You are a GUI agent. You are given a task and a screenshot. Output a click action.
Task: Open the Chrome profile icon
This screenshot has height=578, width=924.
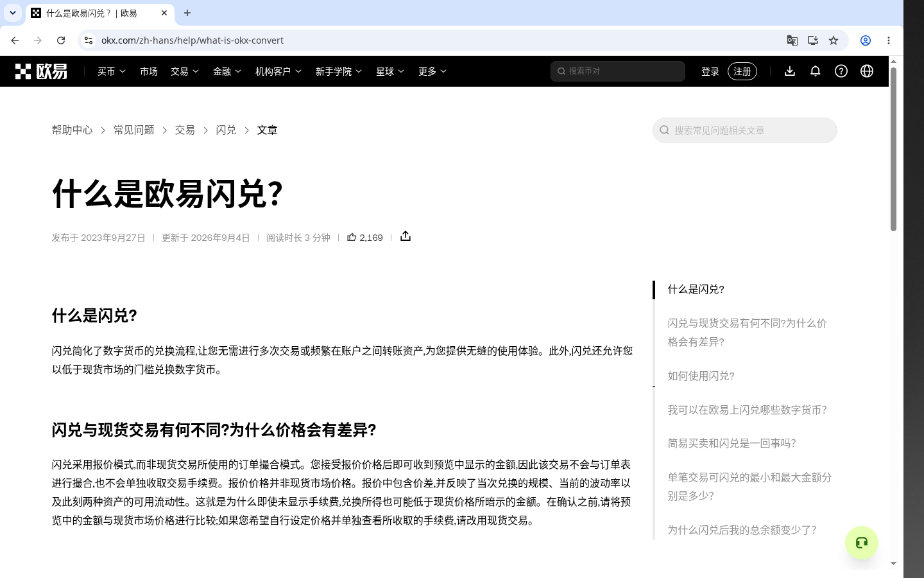point(866,40)
